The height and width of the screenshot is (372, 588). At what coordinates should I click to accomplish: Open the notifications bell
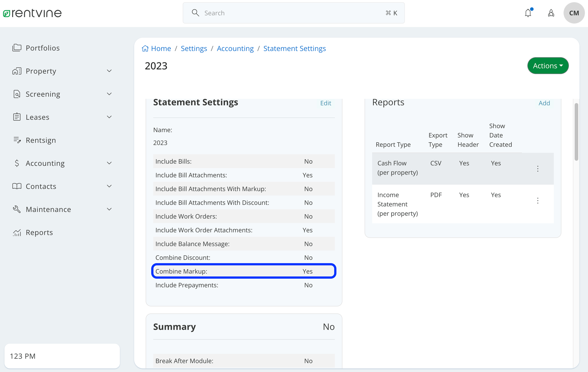click(528, 13)
